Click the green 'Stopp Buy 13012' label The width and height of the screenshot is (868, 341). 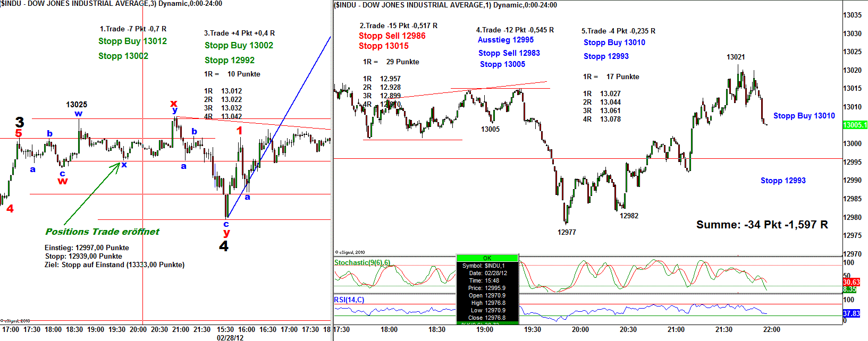(132, 41)
